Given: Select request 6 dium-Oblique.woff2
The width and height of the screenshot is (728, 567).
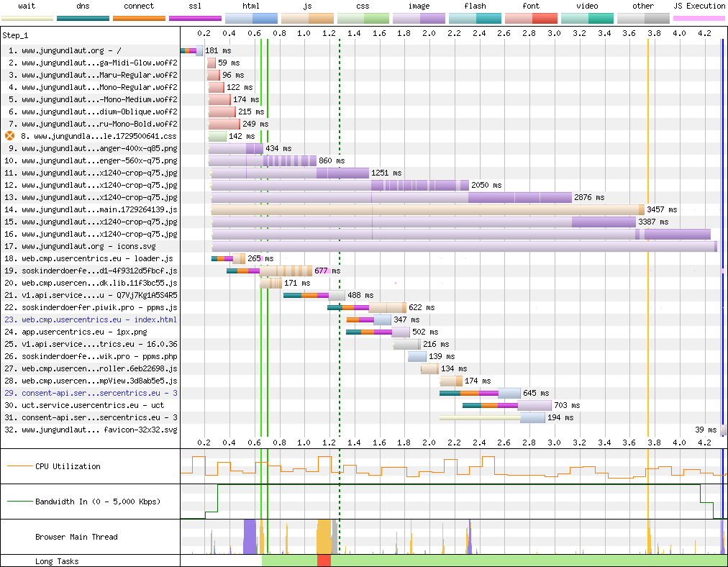Looking at the screenshot, I should click(x=93, y=112).
